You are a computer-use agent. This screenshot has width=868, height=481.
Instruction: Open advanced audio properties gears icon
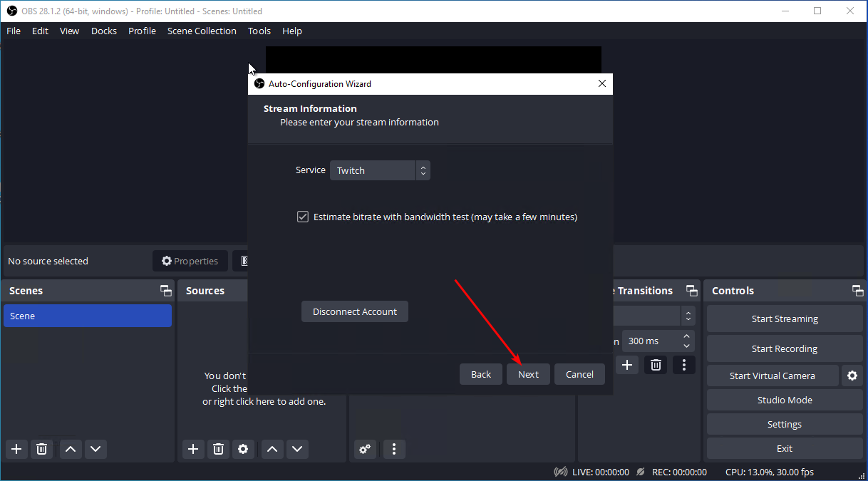click(366, 449)
